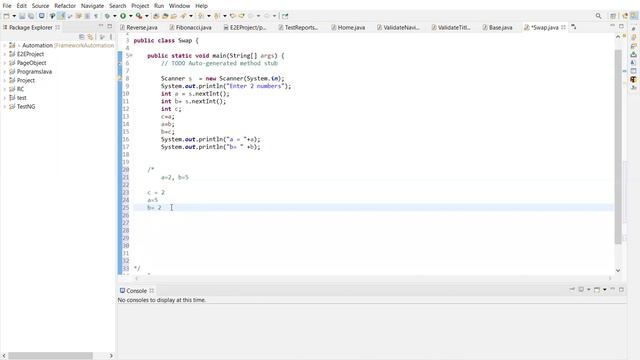Screen dimensions: 640x360
Task: Open the New wizard dropdown arrow
Action: tap(14, 16)
